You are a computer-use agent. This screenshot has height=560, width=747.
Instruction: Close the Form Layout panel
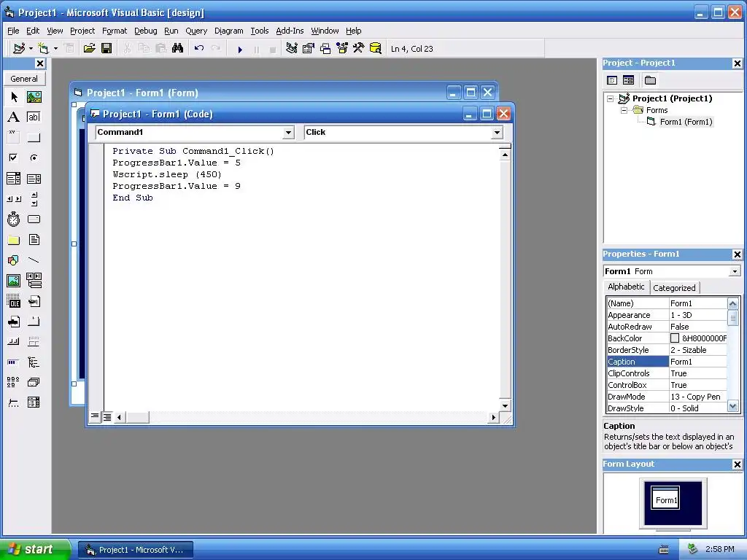[737, 464]
